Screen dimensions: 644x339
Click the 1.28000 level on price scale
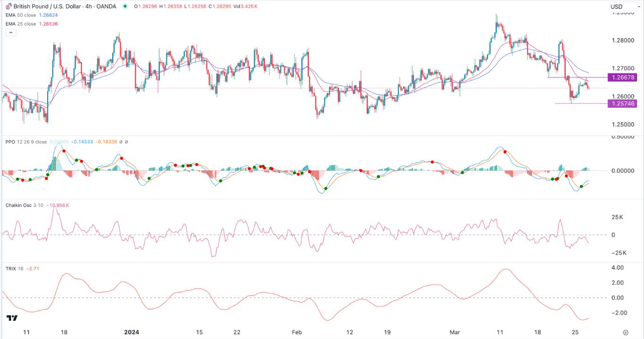623,40
